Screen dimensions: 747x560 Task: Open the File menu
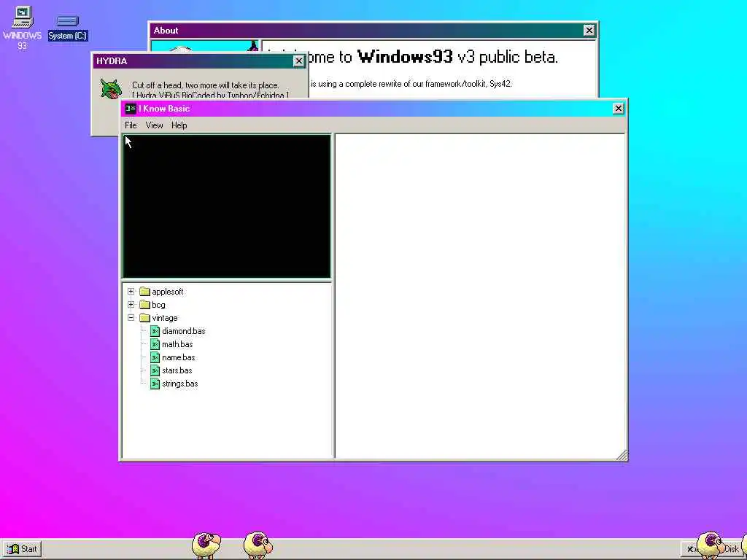[x=131, y=125]
